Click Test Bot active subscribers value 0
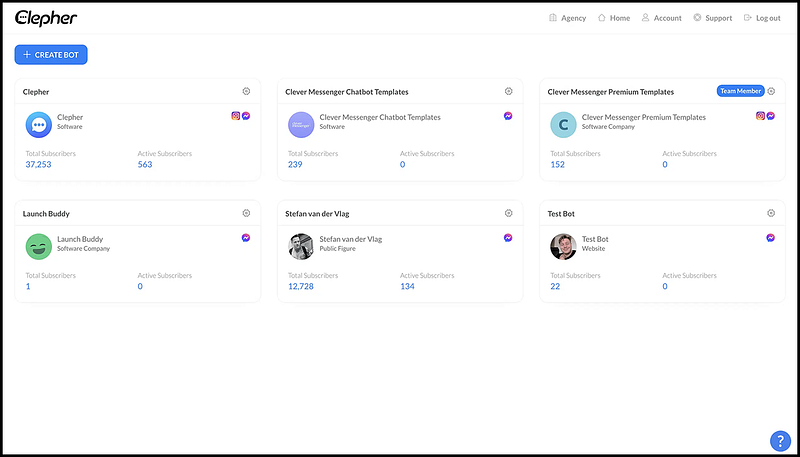The image size is (800, 457). point(665,286)
